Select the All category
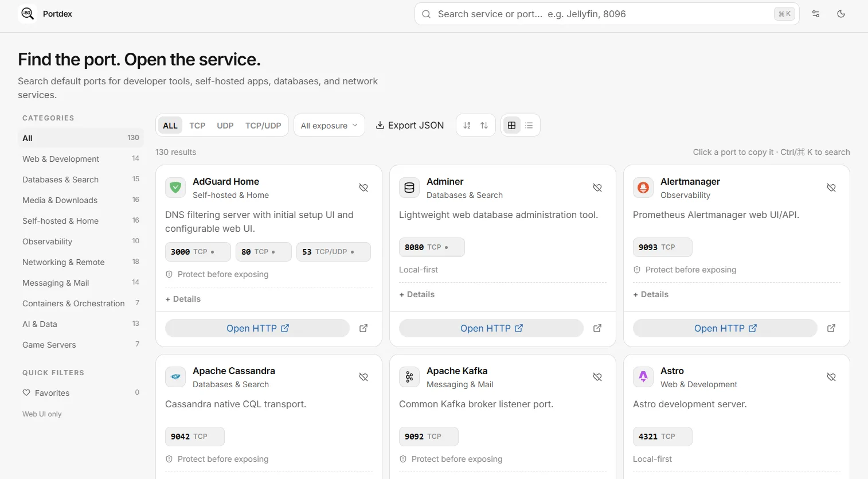The image size is (868, 479). click(x=80, y=138)
